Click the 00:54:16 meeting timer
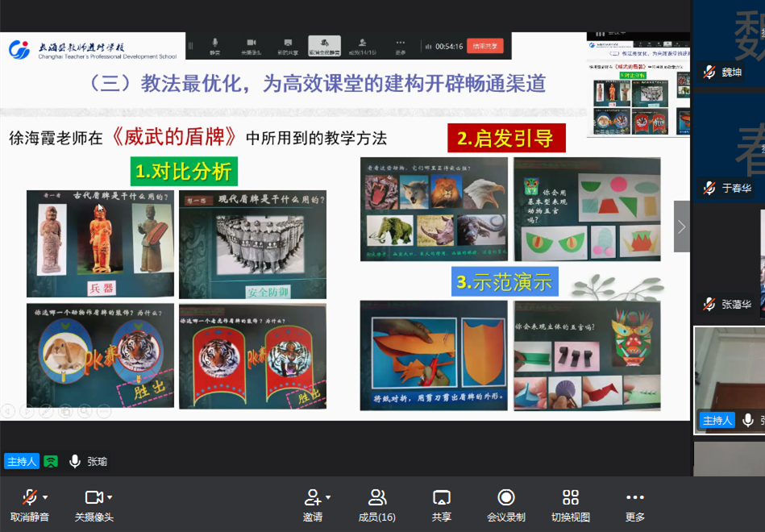 (449, 47)
